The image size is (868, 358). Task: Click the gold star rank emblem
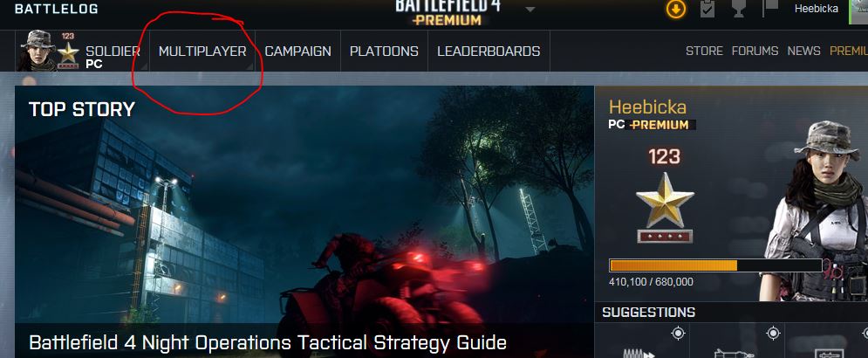click(665, 200)
